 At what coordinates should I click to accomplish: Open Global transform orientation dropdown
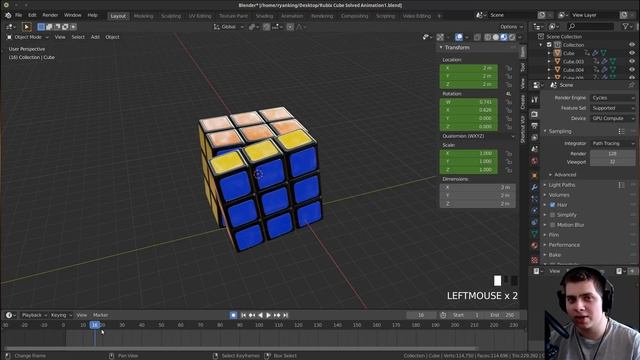click(229, 27)
